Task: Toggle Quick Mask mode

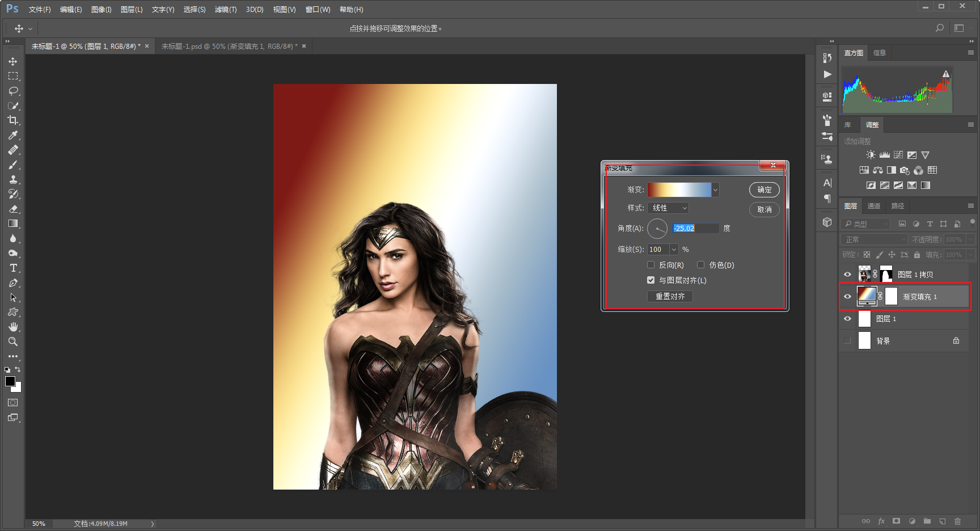Action: coord(13,403)
